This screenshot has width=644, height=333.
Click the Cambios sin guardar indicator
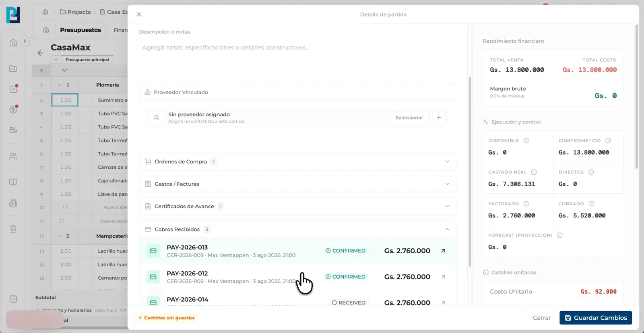coord(167,318)
